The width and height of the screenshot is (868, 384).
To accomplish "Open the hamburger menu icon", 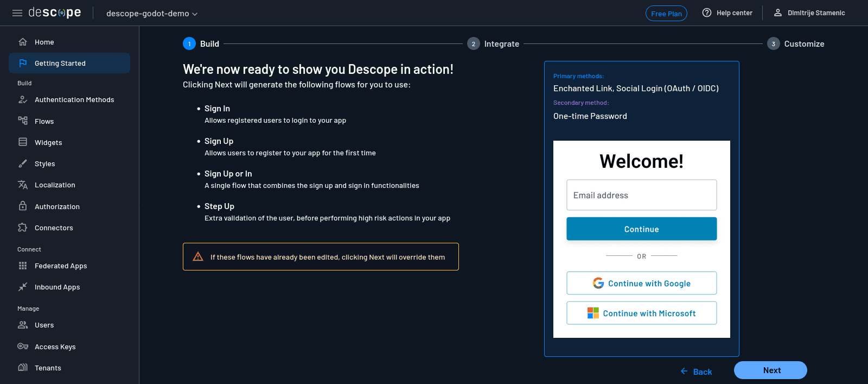I will [17, 13].
